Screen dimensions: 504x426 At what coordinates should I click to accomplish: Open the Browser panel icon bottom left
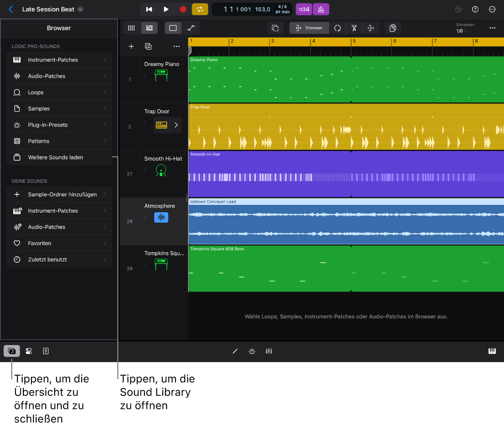12,351
